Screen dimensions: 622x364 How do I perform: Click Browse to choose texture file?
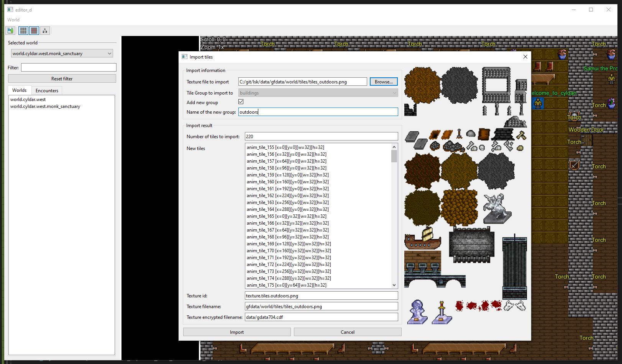[383, 82]
